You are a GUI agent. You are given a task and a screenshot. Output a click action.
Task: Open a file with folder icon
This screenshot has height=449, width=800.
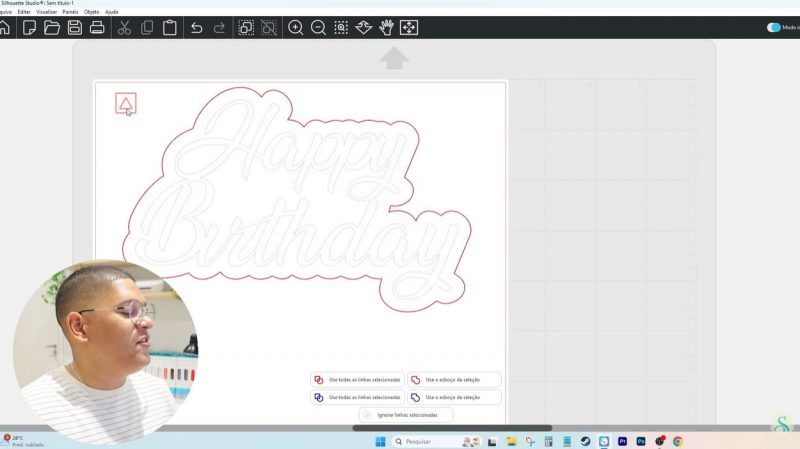click(x=52, y=28)
